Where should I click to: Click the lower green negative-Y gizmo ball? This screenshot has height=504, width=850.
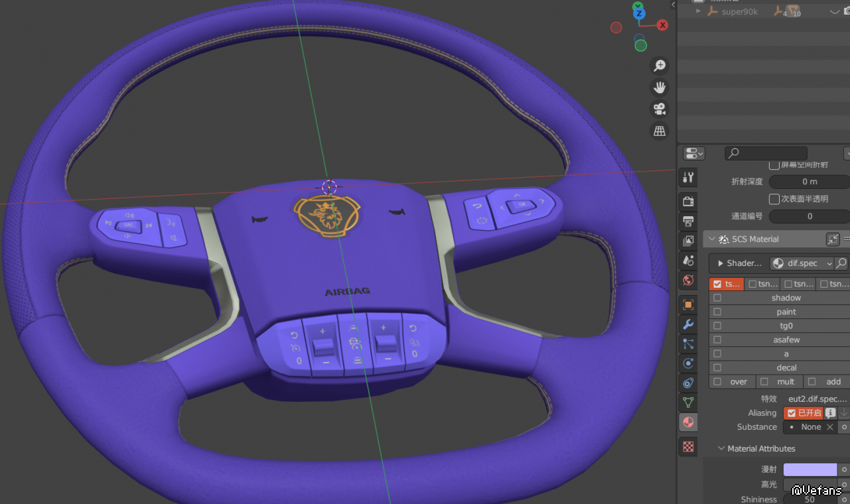(640, 45)
